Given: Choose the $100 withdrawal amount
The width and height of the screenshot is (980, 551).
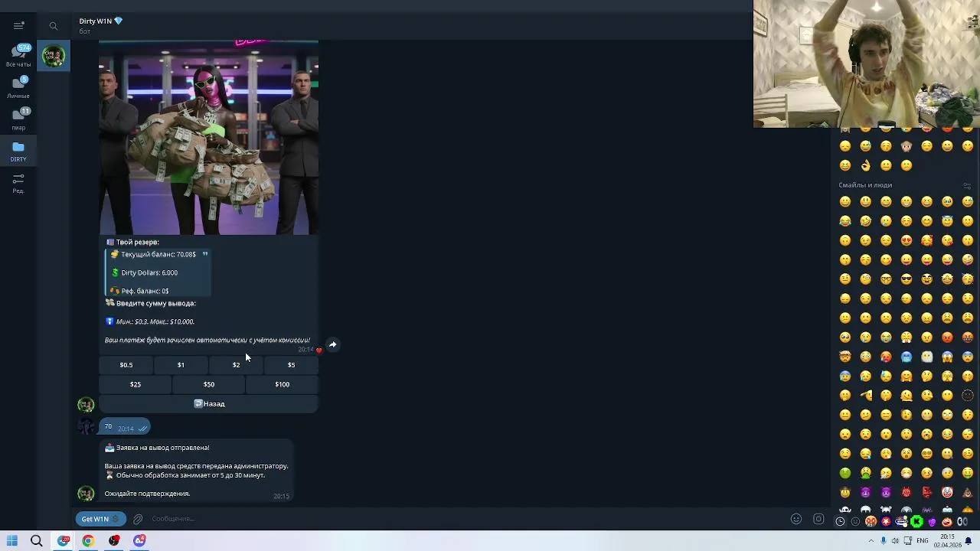Looking at the screenshot, I should click(x=282, y=384).
